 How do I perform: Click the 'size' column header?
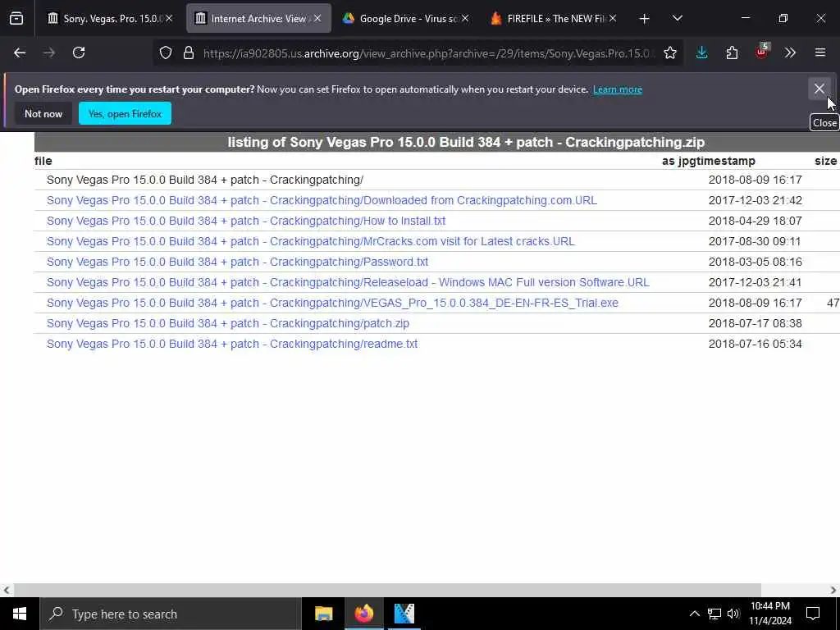click(825, 161)
